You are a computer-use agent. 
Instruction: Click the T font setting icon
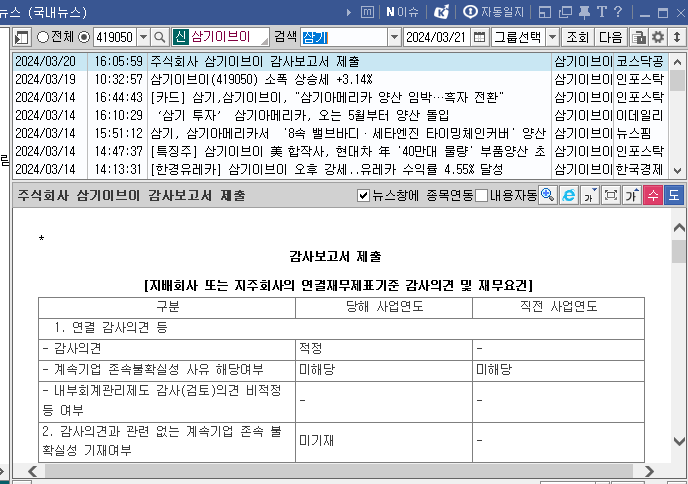click(602, 12)
